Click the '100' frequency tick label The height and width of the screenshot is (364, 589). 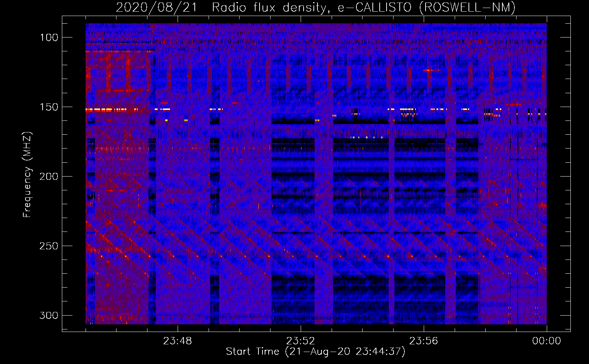49,37
